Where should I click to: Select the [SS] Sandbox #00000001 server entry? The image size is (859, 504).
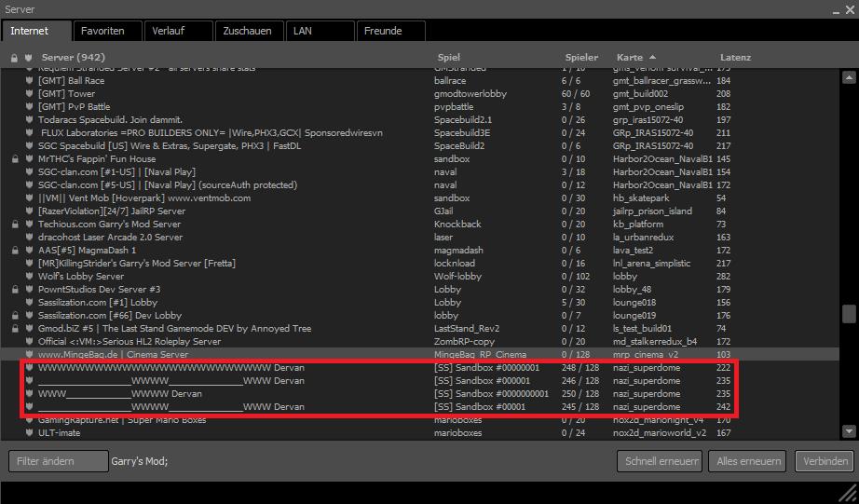click(419, 368)
